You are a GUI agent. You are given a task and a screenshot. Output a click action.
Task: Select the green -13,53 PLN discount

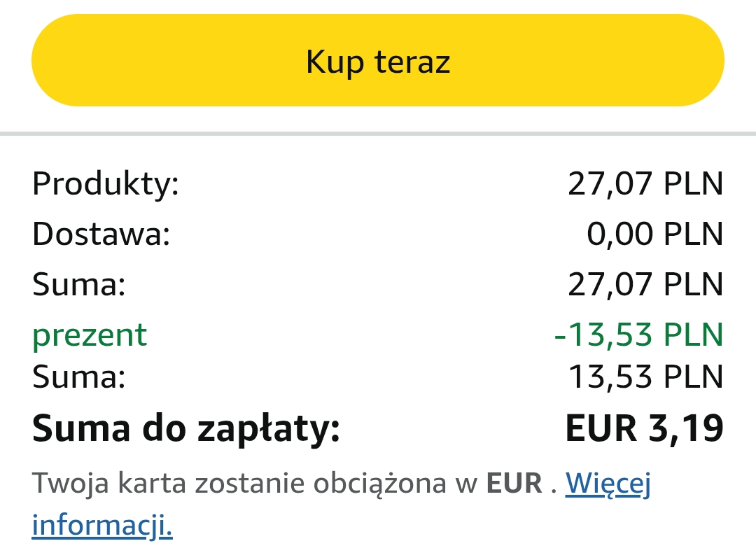point(638,335)
